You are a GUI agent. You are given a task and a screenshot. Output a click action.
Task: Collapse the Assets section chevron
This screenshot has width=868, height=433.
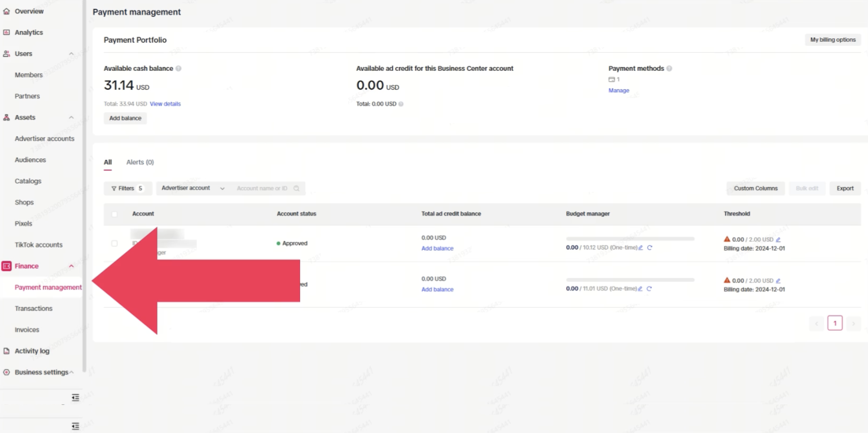click(x=71, y=118)
